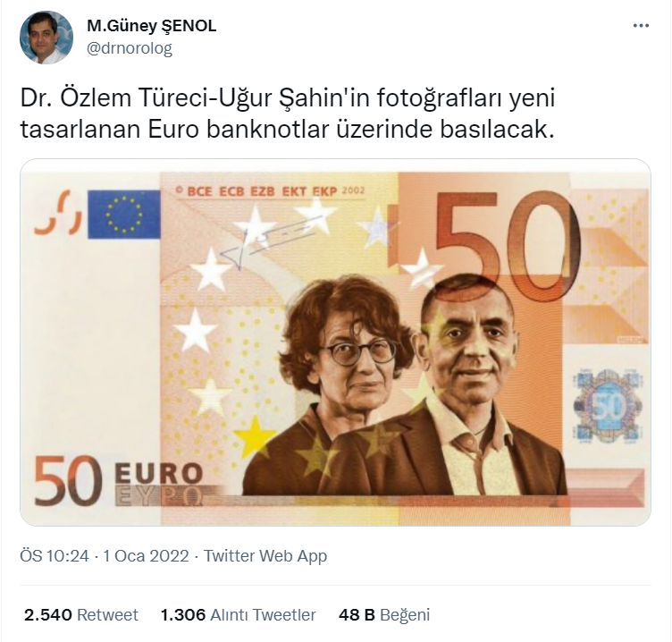
Task: Click the bright yellow star on banknote
Action: pyautogui.click(x=256, y=435)
